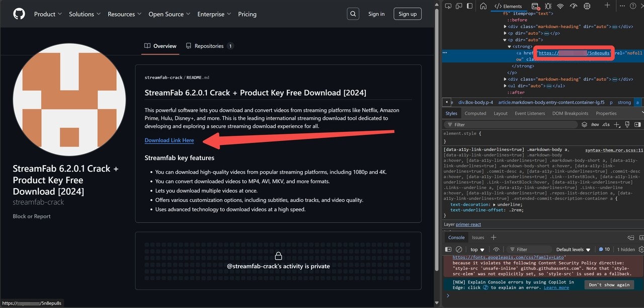Screen dimensions: 644x308
Task: Go to the GitHub homepage logo
Action: [x=19, y=14]
